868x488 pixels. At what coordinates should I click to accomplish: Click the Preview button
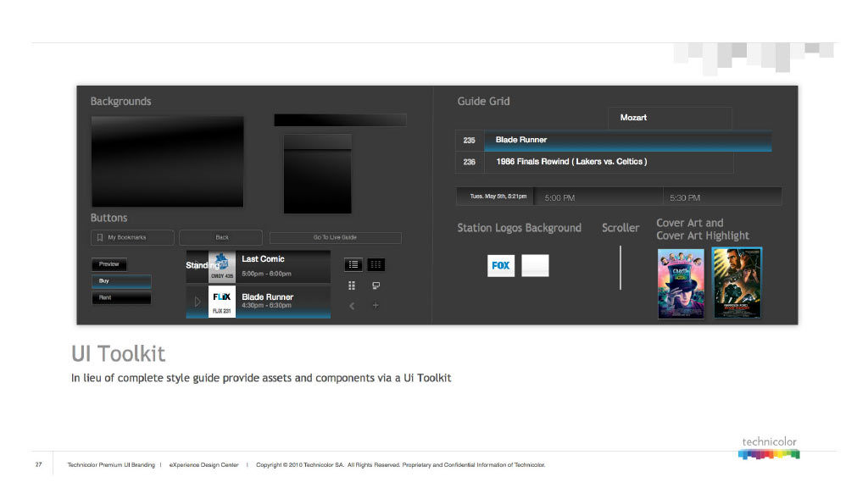(x=109, y=264)
